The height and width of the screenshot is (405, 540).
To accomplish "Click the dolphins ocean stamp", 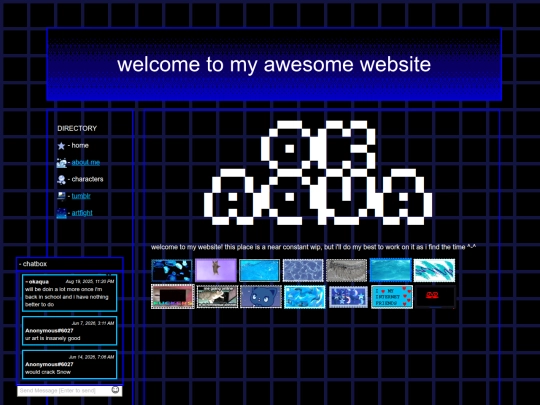I will tap(305, 297).
